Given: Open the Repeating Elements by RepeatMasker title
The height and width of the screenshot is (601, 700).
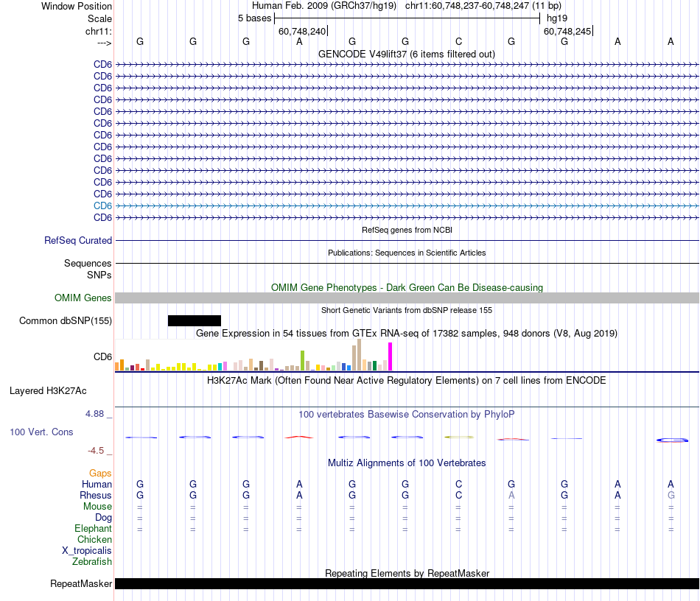Looking at the screenshot, I should pos(407,573).
